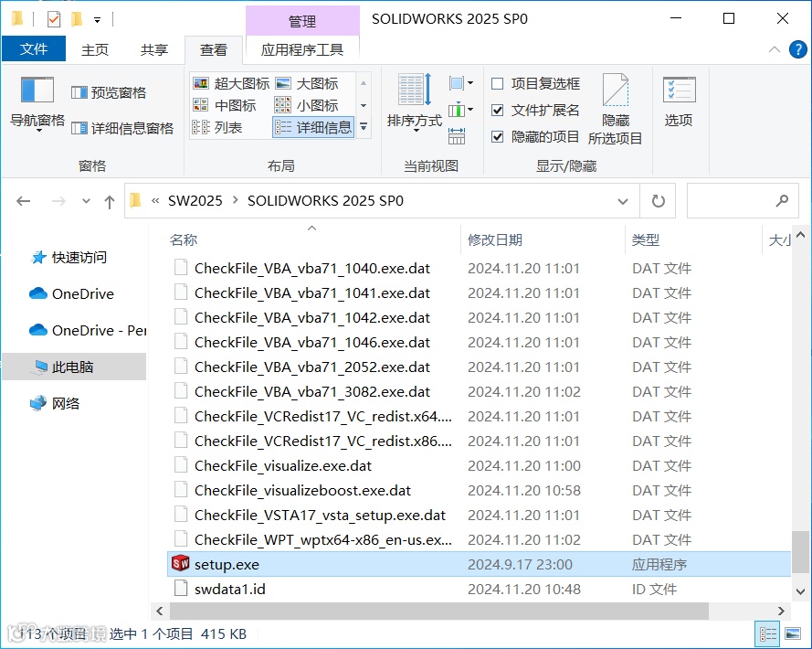The height and width of the screenshot is (649, 812).
Task: Open the Sort by (排序方式) menu
Action: click(415, 103)
